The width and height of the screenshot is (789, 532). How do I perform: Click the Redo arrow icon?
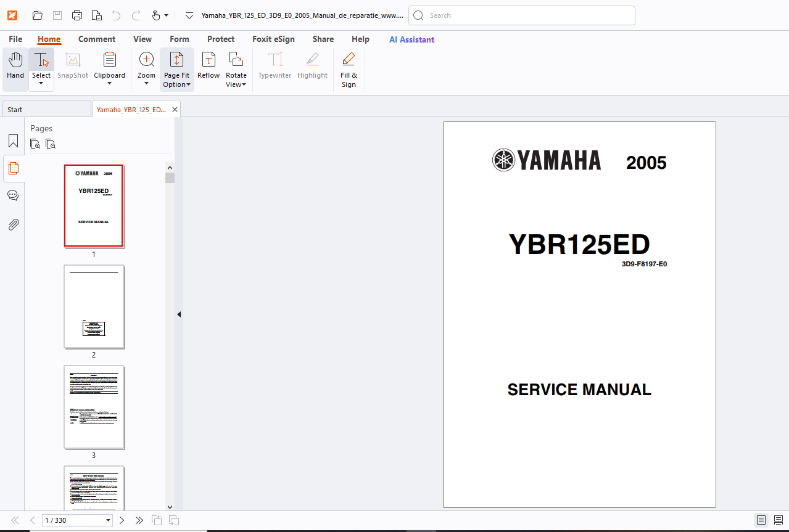coord(136,15)
